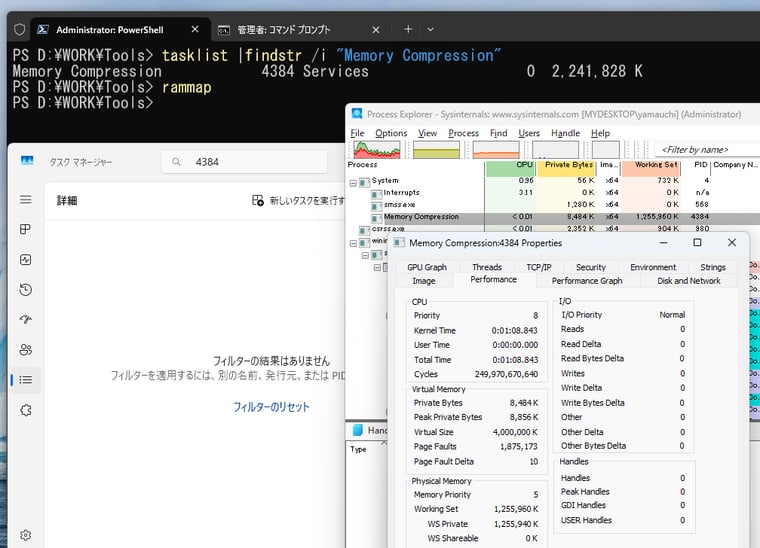Click the search magnifier icon in Task Manager
The width and height of the screenshot is (760, 548).
tap(176, 162)
